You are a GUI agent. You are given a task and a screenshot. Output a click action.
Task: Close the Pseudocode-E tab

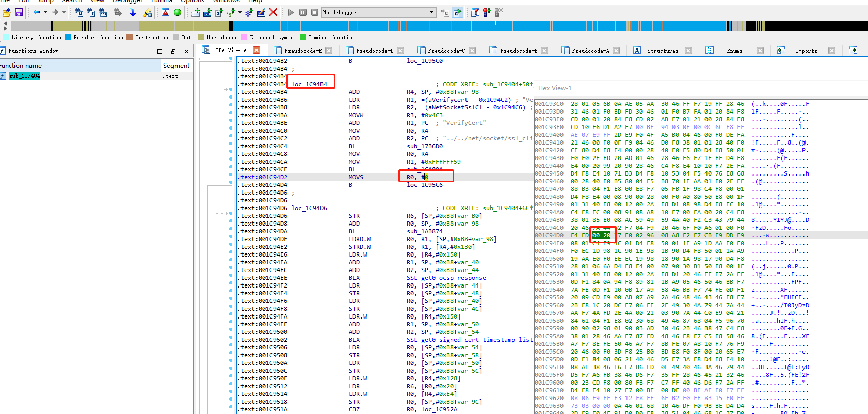(329, 51)
